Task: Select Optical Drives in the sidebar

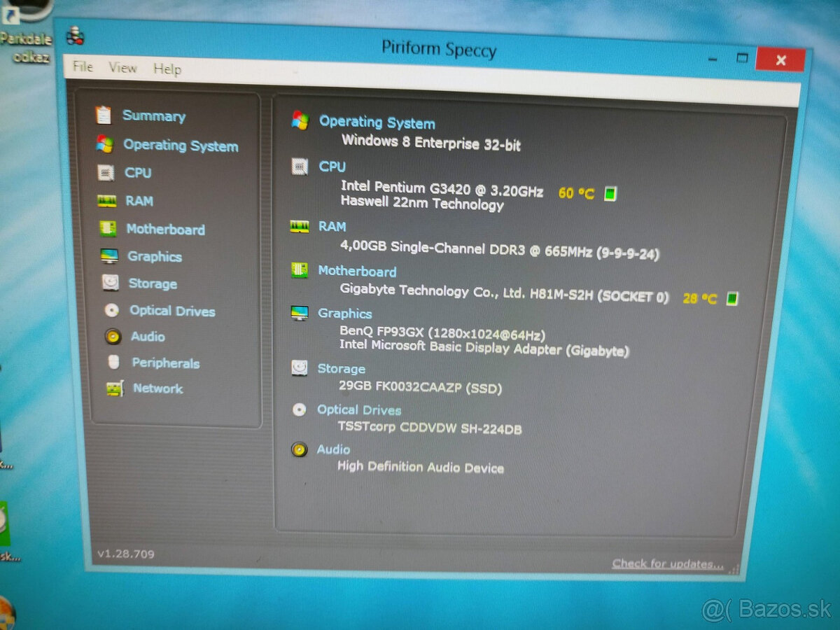Action: click(172, 311)
